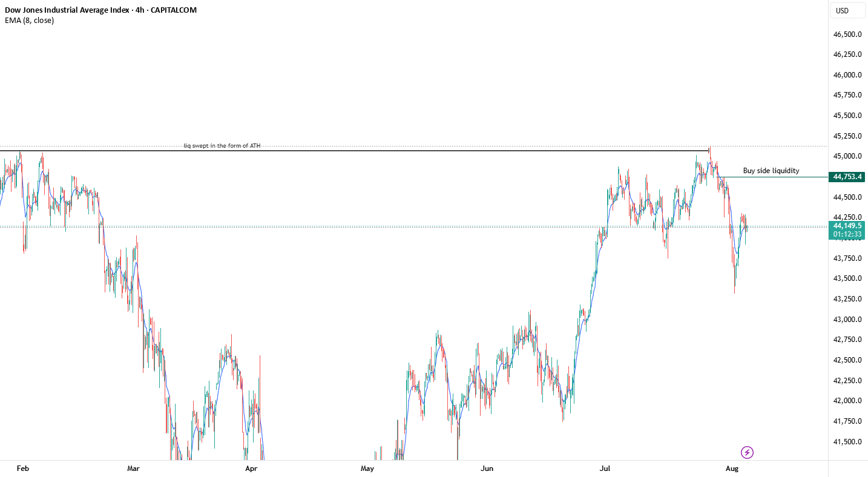
Task: Click the 43,250.0 price axis label
Action: pos(847,299)
